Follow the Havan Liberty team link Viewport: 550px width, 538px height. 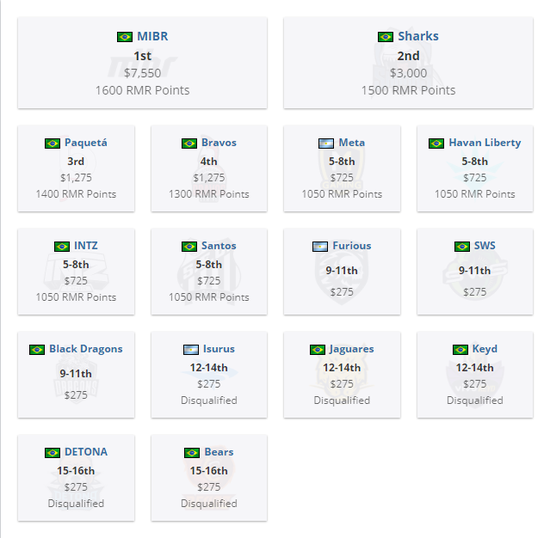[485, 143]
